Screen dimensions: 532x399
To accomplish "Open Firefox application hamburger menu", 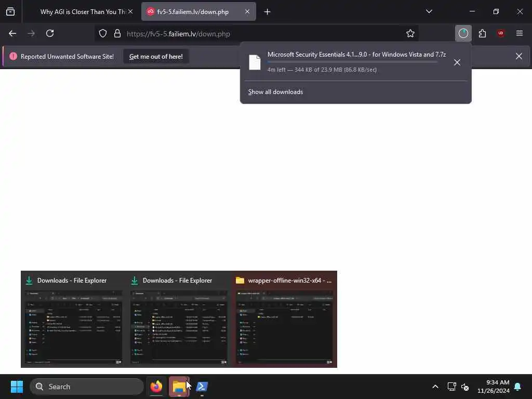I will (x=520, y=34).
